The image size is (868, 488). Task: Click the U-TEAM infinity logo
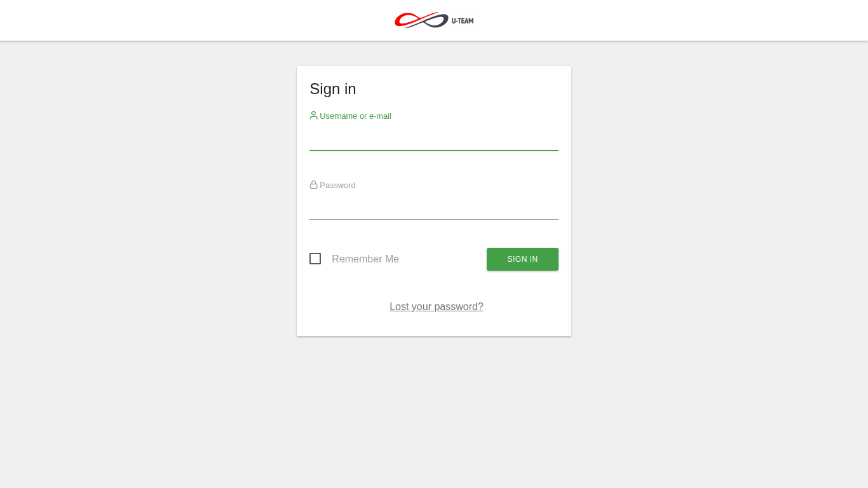coord(434,20)
